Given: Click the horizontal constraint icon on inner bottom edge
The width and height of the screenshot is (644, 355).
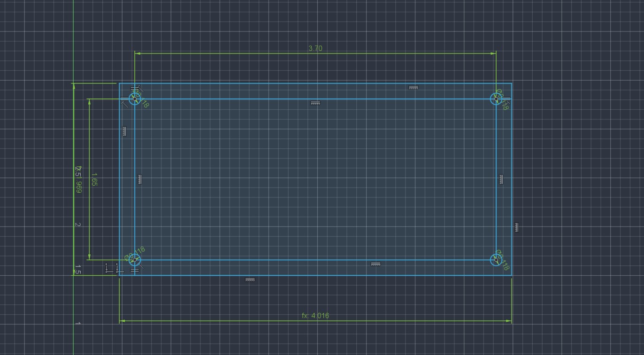Looking at the screenshot, I should pos(376,264).
